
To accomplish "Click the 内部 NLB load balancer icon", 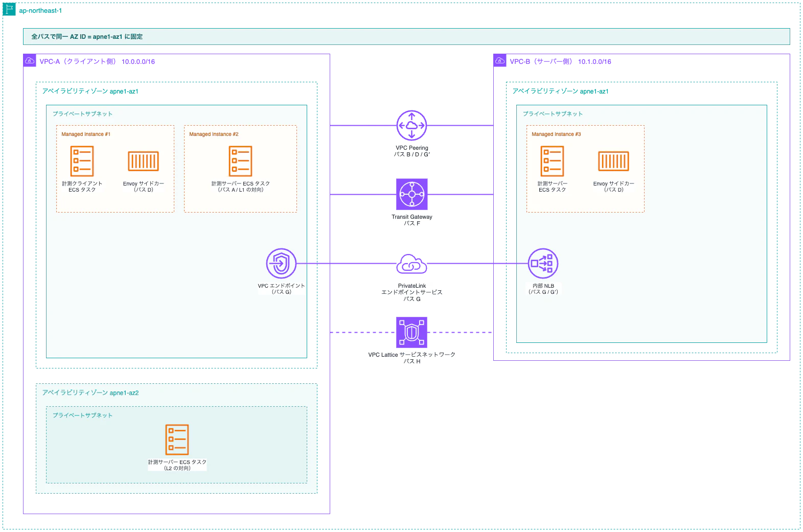I will tap(543, 263).
